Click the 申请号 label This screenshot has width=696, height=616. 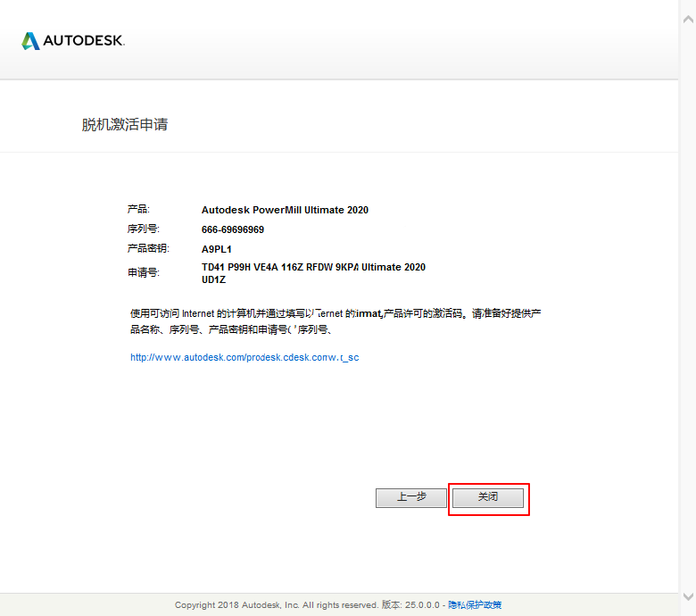[144, 272]
